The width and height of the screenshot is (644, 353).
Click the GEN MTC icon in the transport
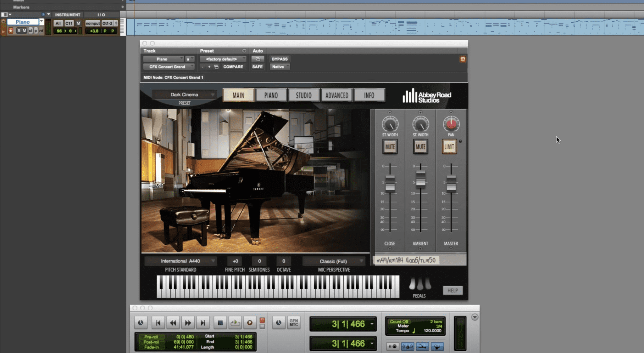coord(293,323)
